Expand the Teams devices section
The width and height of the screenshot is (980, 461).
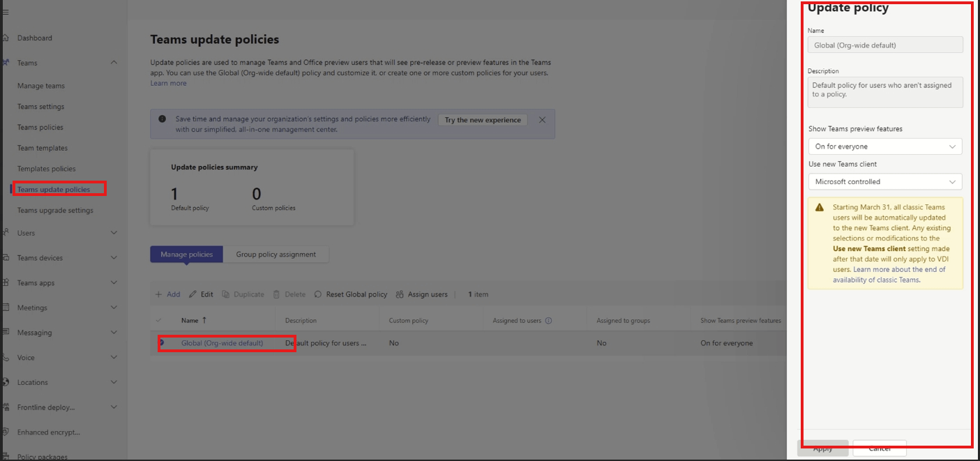coord(114,258)
